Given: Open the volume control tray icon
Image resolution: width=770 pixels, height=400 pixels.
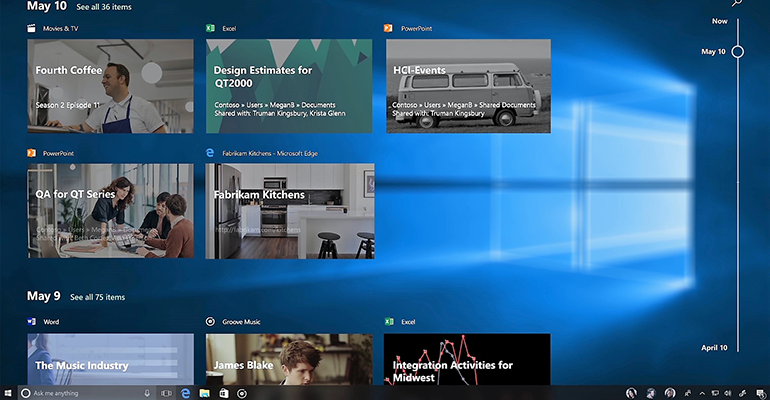Looking at the screenshot, I should click(x=728, y=393).
